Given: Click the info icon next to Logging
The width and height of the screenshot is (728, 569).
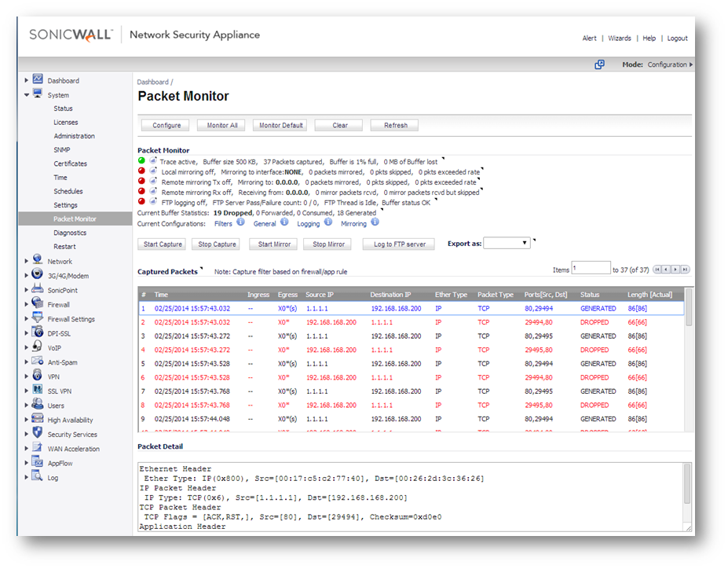Looking at the screenshot, I should pos(327,223).
